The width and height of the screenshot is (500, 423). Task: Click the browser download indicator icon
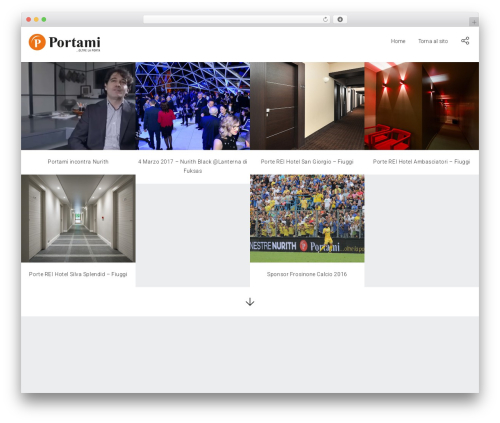[x=340, y=20]
